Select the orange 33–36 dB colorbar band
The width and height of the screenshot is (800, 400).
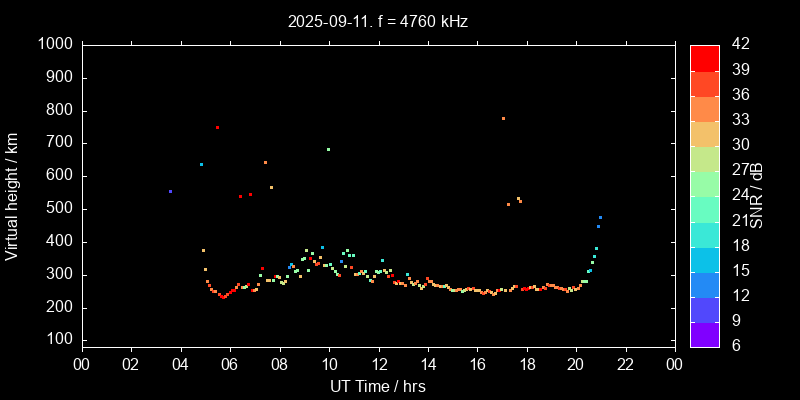pos(705,108)
